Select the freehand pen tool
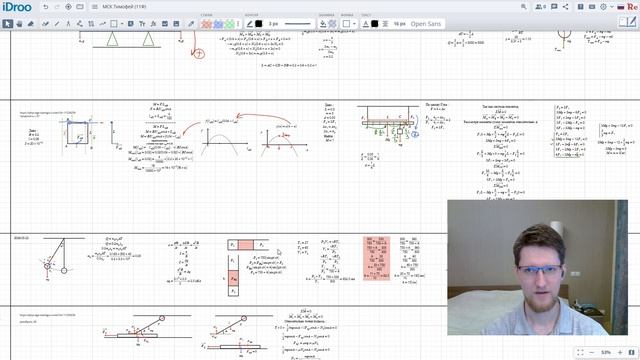Screen dimensions: 640x360 pyautogui.click(x=45, y=24)
